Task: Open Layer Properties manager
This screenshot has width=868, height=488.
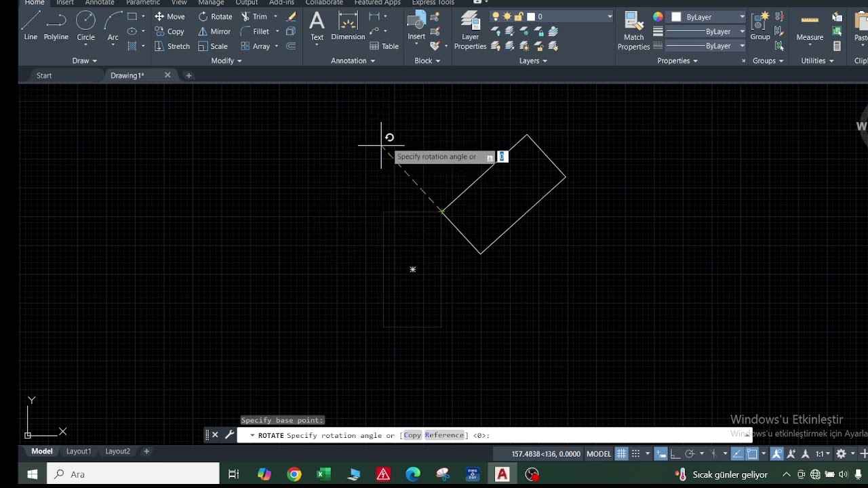Action: [470, 30]
